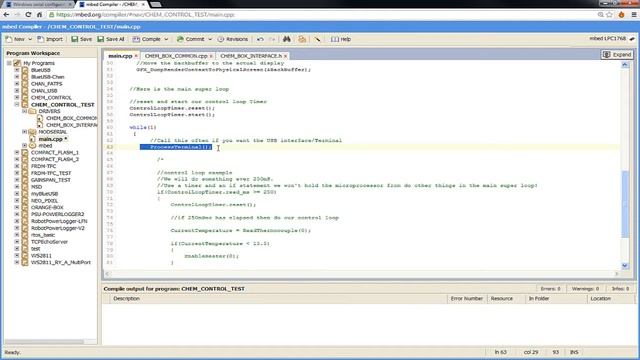Click the browser Back button
The width and height of the screenshot is (640, 360).
[x=6, y=15]
